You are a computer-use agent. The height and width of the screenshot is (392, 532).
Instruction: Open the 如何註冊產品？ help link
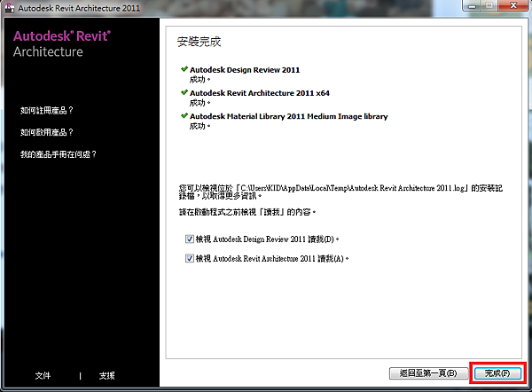47,110
